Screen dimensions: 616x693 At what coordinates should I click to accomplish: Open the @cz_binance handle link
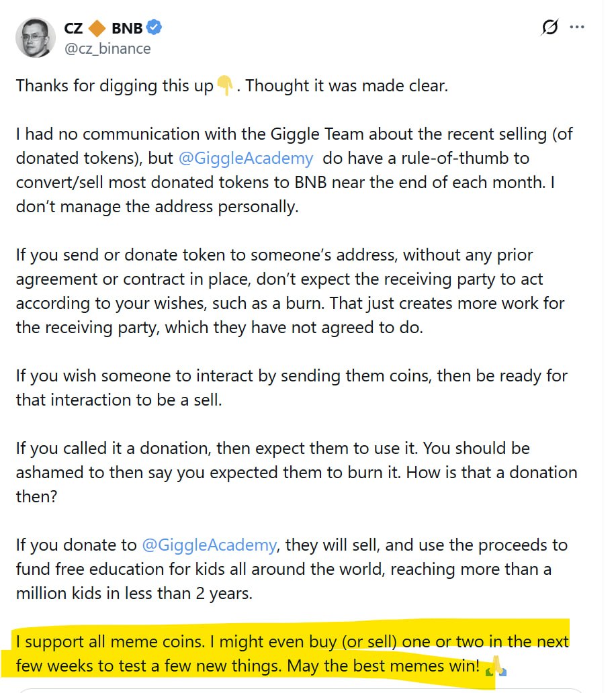coord(107,48)
